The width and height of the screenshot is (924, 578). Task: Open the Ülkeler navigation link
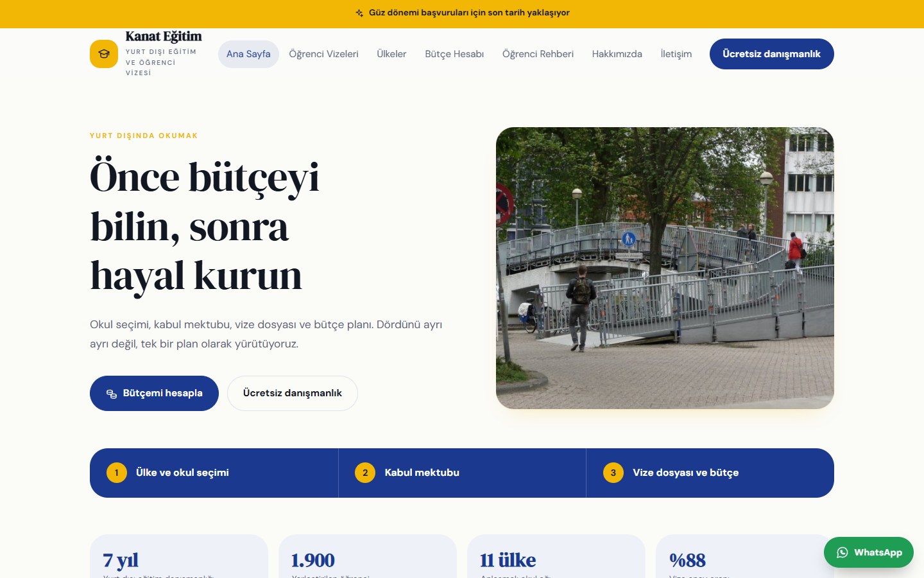pyautogui.click(x=391, y=54)
